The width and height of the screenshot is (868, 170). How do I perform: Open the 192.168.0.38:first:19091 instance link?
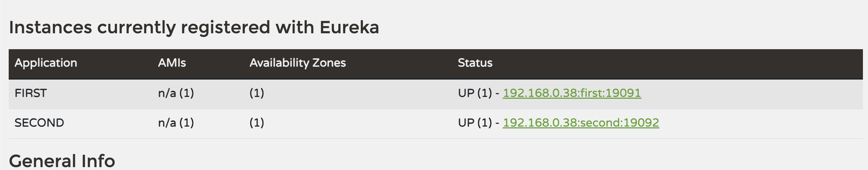tap(572, 93)
